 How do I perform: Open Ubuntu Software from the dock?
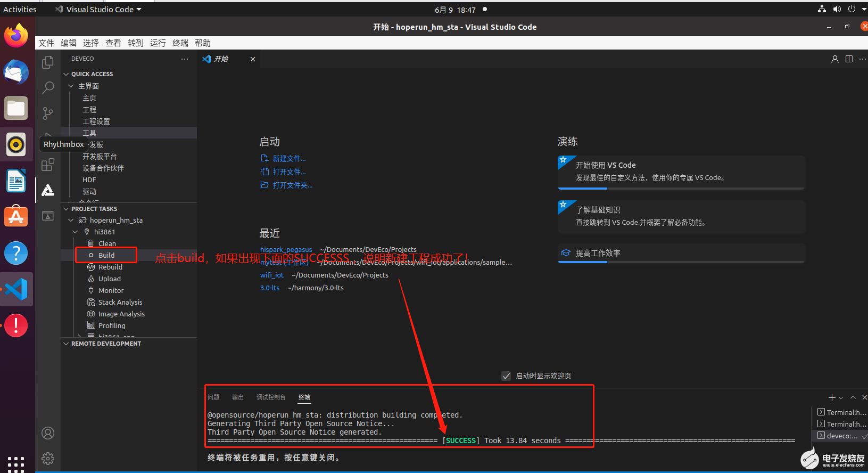point(16,217)
